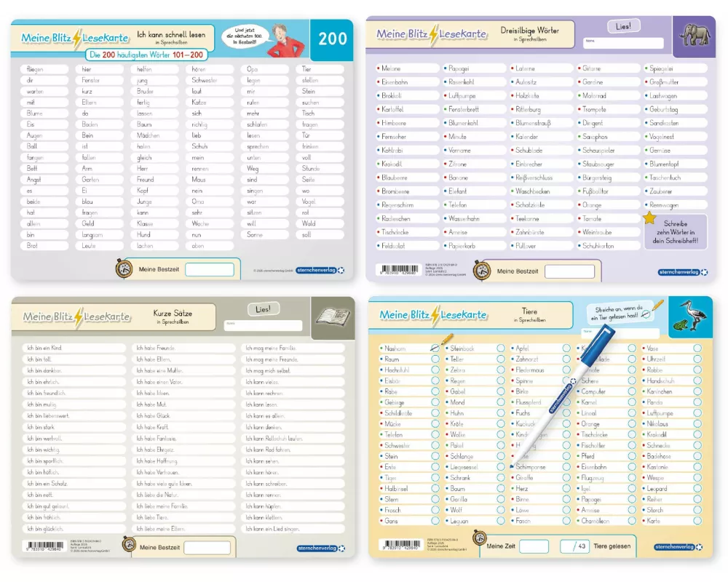Click the Name field on Dreisilbige Wörter card
Screen dimensions: 728x582
tap(622, 42)
